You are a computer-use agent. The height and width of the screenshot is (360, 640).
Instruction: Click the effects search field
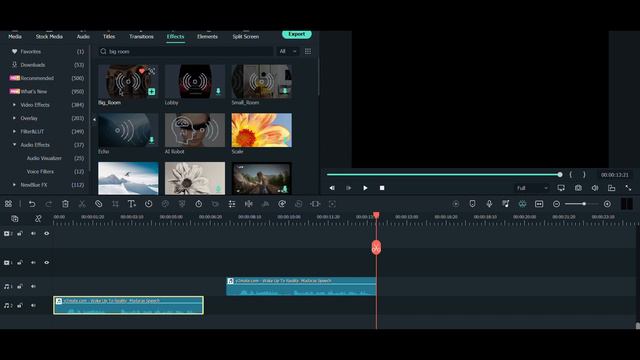coord(186,51)
